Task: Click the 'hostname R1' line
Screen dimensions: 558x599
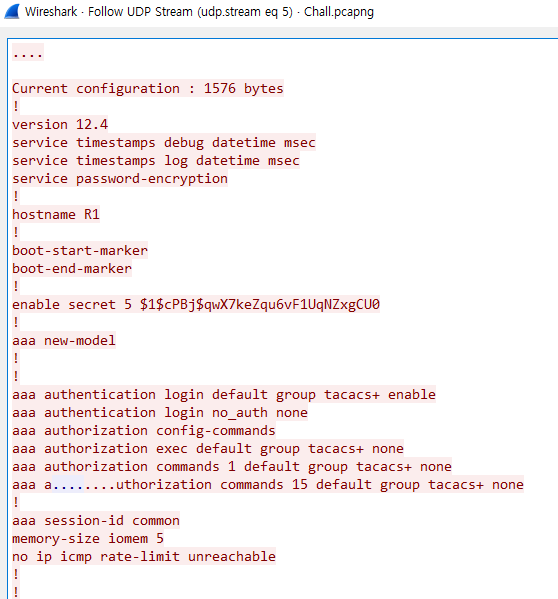Action: (x=56, y=214)
